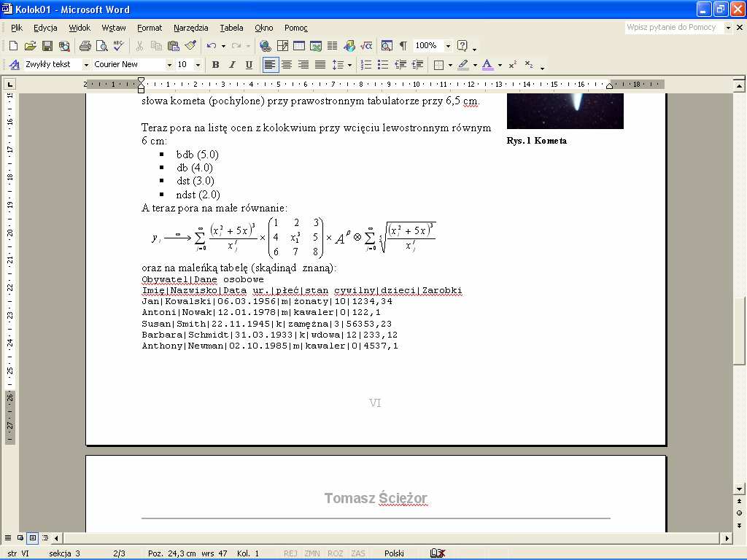Viewport: 747px width, 560px height.
Task: Open the Tabela menu
Action: click(x=231, y=28)
